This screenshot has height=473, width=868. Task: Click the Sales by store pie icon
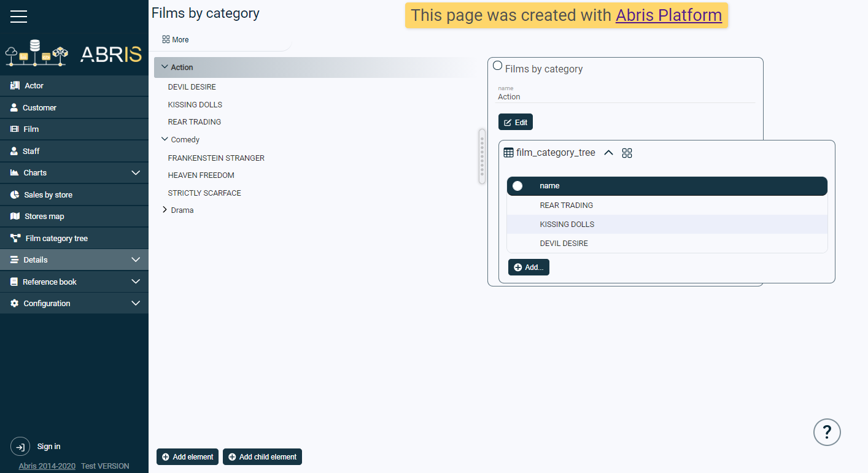(x=15, y=194)
